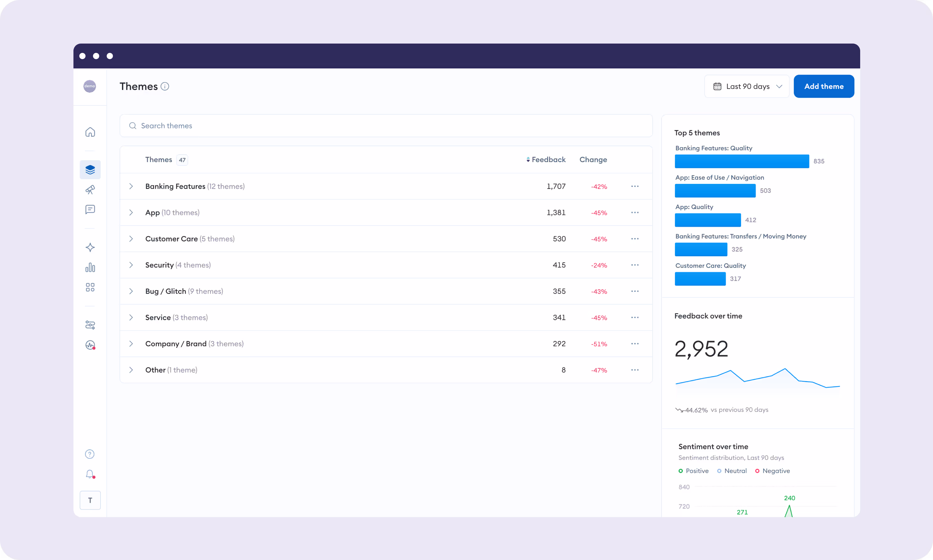The image size is (933, 560).
Task: Open the Last 90 days date dropdown
Action: tap(747, 86)
